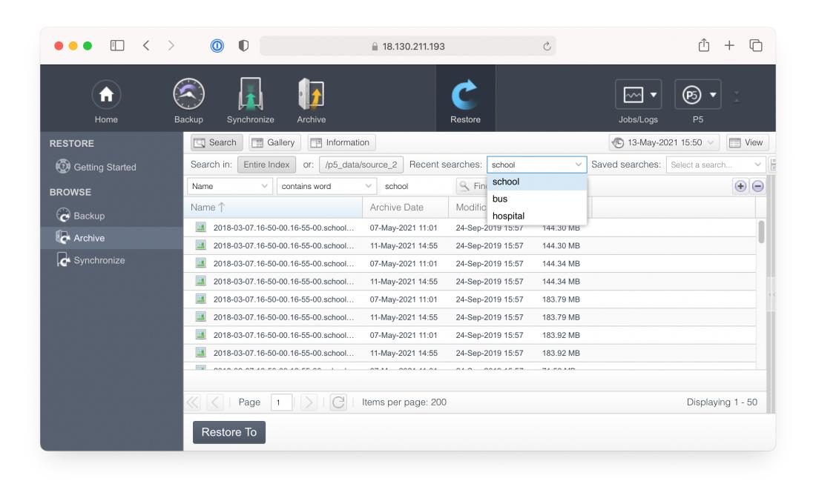This screenshot has height=504, width=816.
Task: Open the 'contains word' condition dropdown
Action: click(326, 186)
